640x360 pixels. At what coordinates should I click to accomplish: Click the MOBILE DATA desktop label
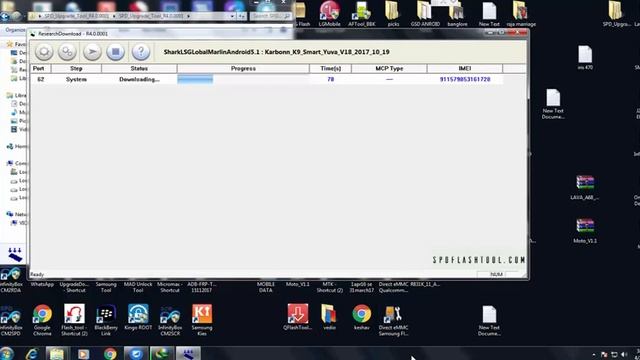click(266, 287)
